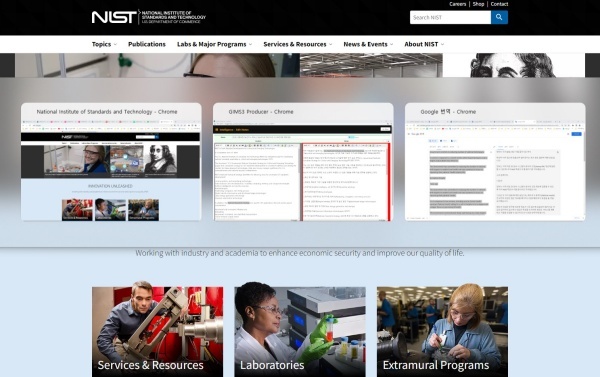600x377 pixels.
Task: Switch to Google translate Chrome window
Action: click(495, 162)
